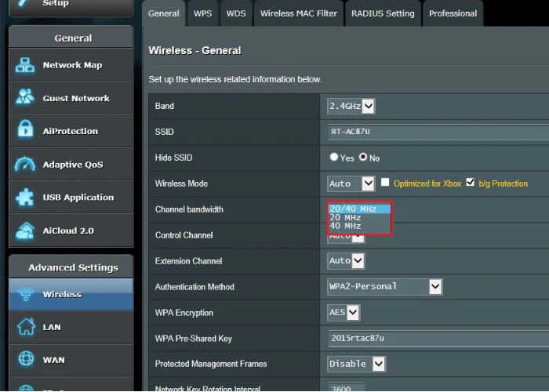
Task: Click the LAN house icon
Action: click(25, 327)
